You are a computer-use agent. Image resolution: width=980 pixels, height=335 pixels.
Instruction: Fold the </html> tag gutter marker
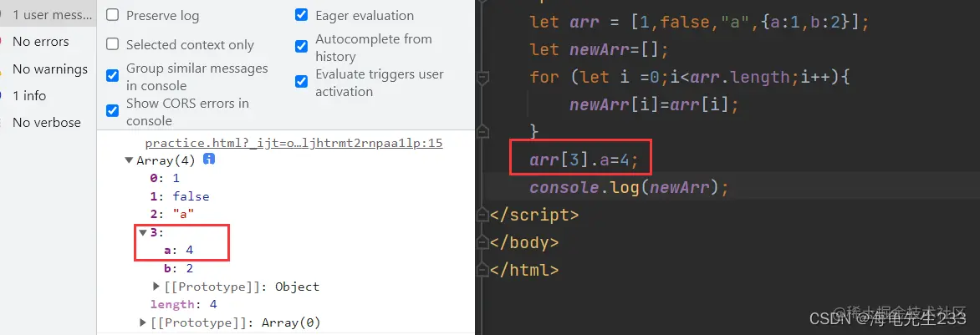point(482,270)
